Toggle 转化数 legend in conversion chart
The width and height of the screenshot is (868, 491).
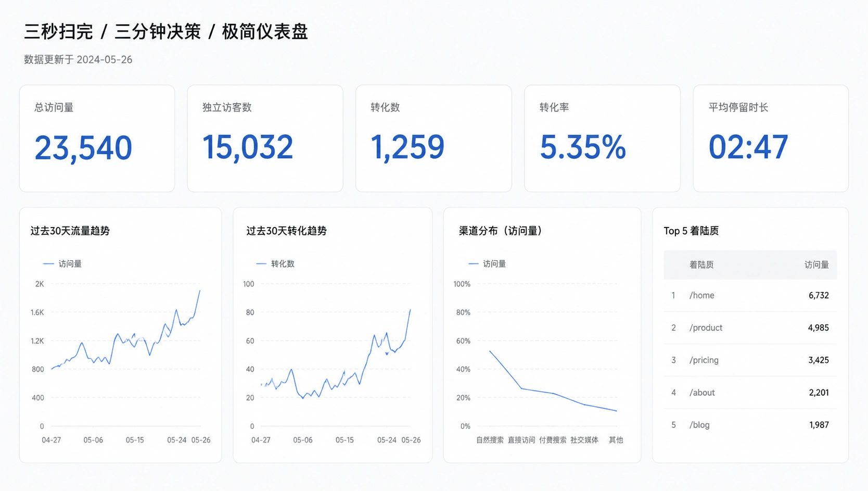[275, 264]
